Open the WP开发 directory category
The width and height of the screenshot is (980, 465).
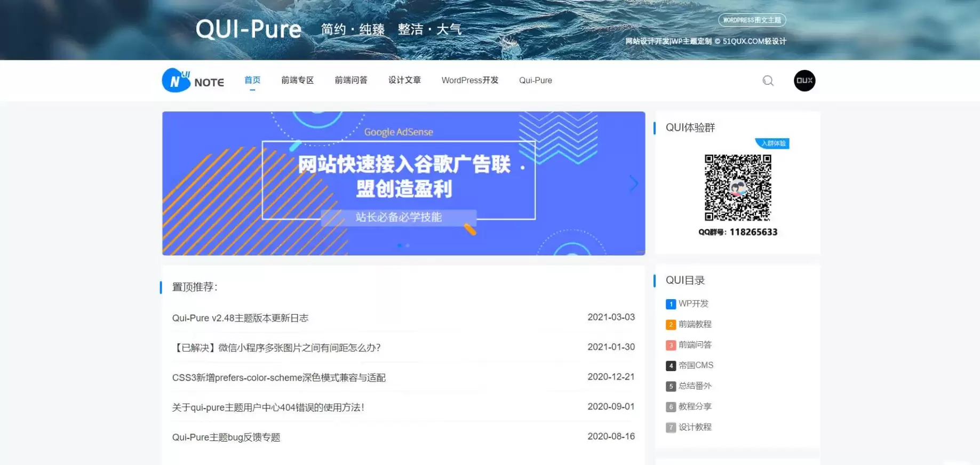tap(694, 303)
